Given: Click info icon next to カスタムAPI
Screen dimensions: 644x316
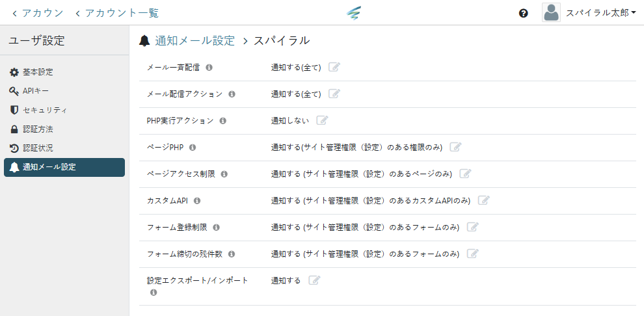Looking at the screenshot, I should [197, 200].
